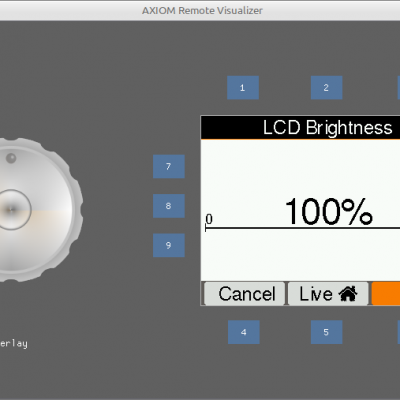Hit the blue button labeled 5
Screen dimensions: 400x400
pos(327,332)
